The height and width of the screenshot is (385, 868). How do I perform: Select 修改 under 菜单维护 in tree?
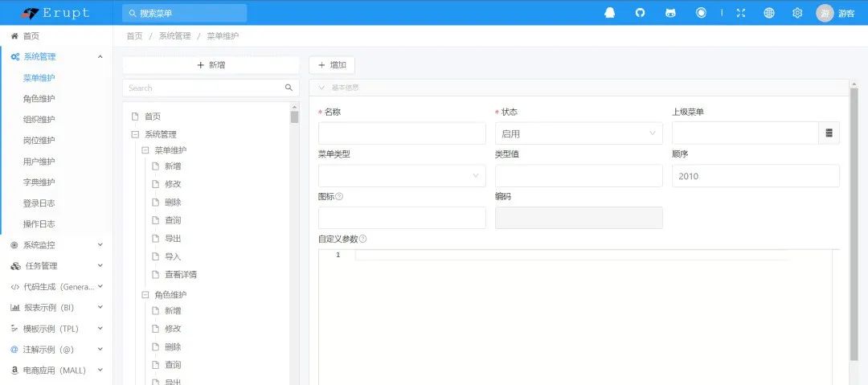tap(173, 184)
